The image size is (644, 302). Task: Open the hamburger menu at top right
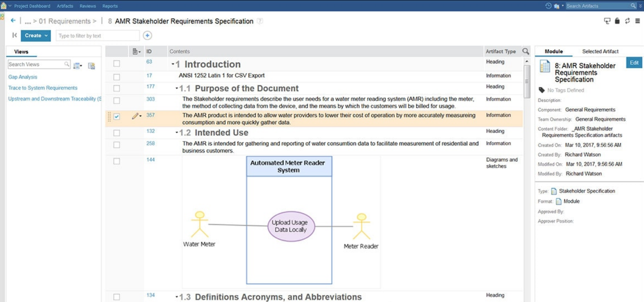click(637, 21)
